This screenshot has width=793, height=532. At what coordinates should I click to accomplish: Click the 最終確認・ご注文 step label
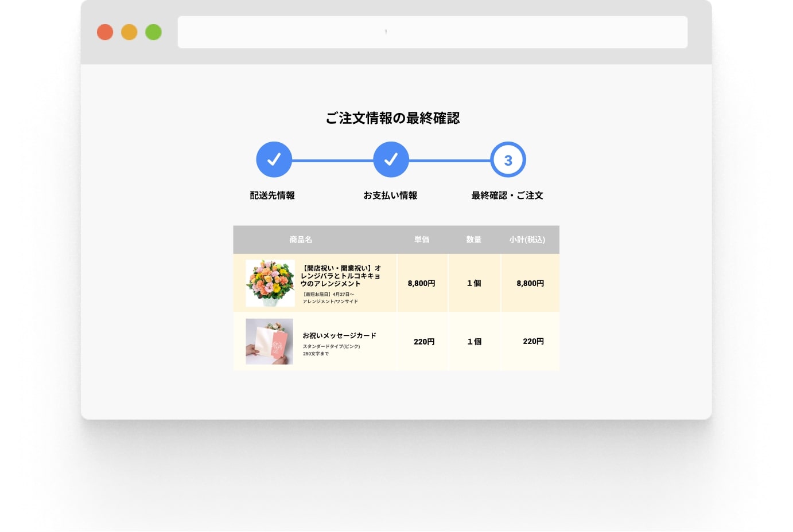pos(507,195)
